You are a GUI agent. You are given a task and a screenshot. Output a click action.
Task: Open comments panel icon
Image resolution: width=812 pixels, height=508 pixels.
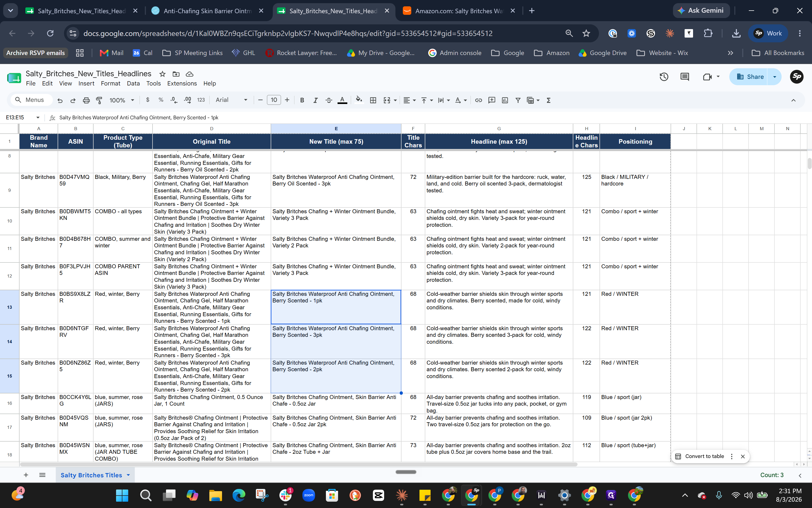(x=685, y=77)
